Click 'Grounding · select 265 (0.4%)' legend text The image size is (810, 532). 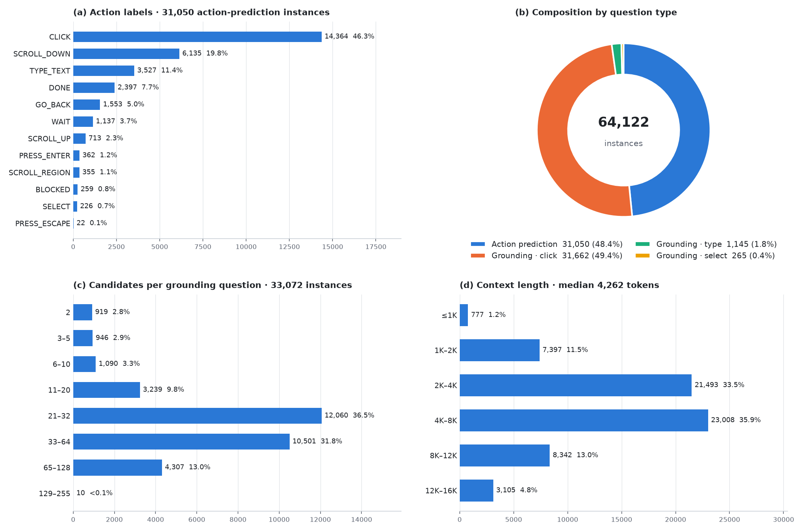pos(715,256)
